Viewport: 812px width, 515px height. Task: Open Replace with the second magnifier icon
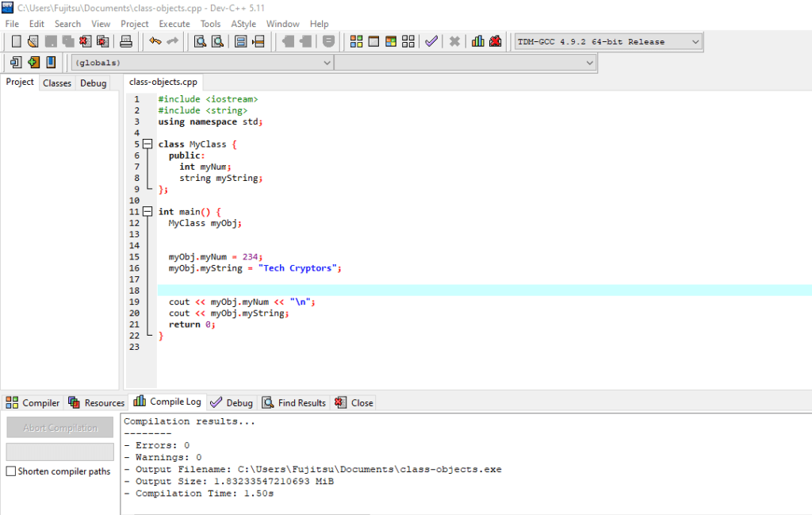(217, 41)
